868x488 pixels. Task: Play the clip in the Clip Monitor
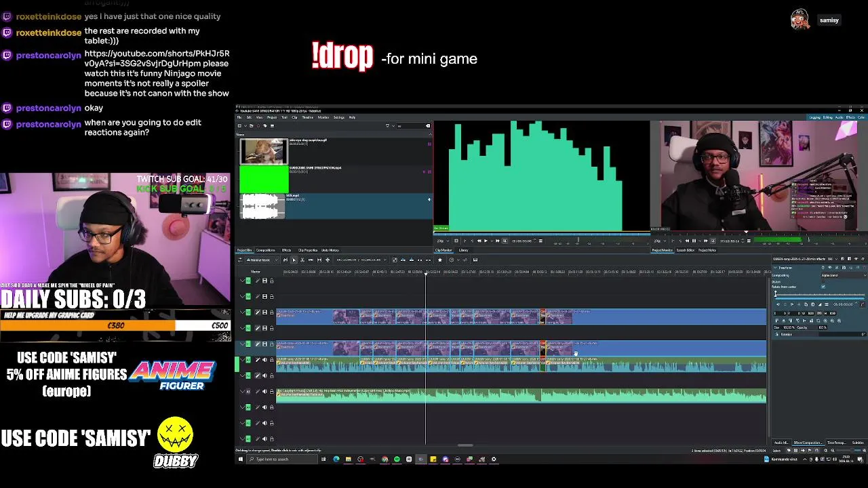pos(486,241)
